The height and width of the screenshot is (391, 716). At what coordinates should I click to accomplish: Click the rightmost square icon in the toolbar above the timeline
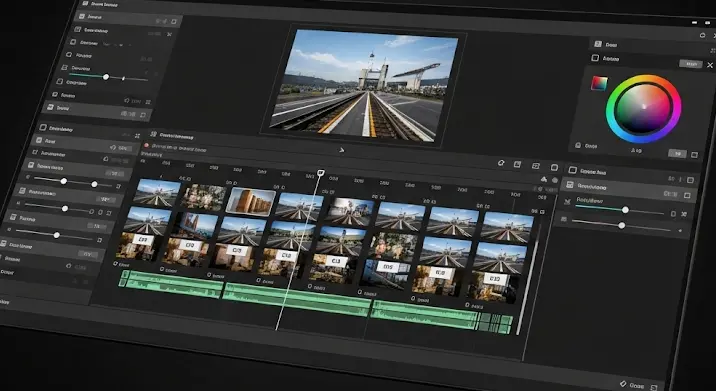coord(554,167)
